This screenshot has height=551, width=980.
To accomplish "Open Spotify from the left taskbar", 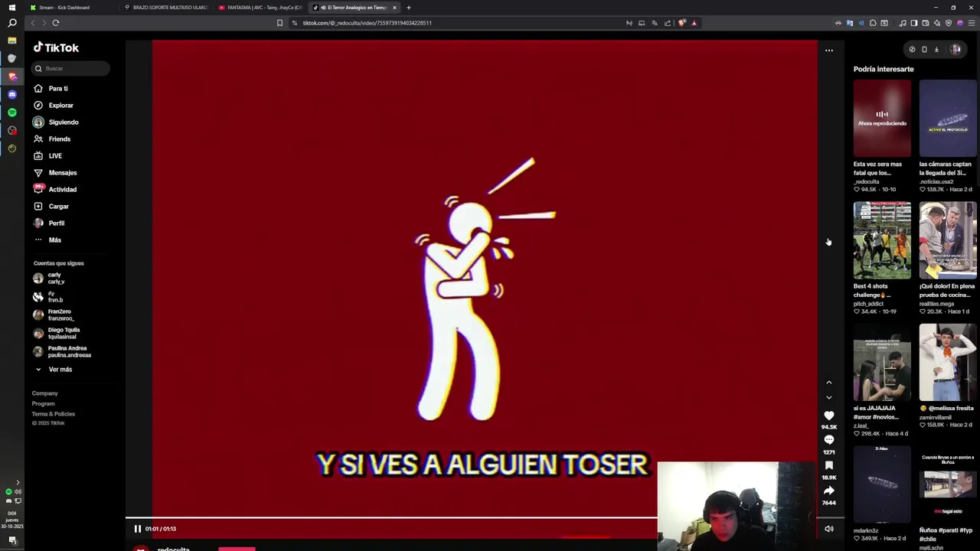I will click(11, 112).
